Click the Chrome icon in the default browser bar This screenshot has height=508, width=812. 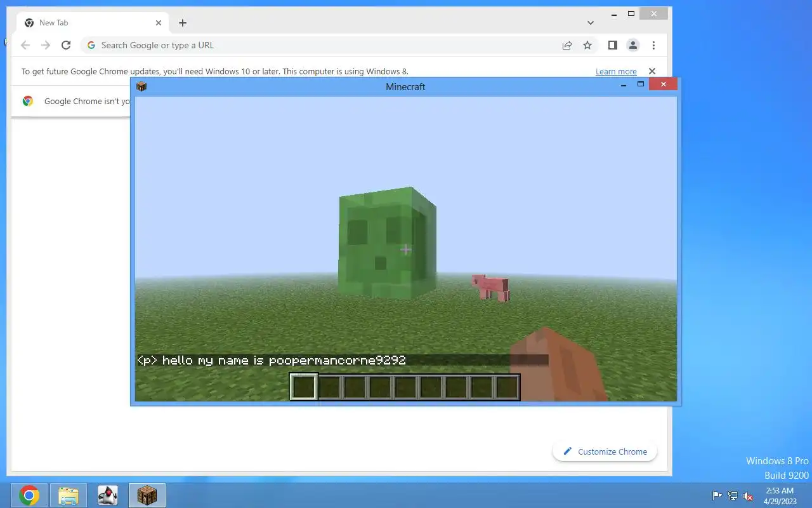(x=28, y=101)
